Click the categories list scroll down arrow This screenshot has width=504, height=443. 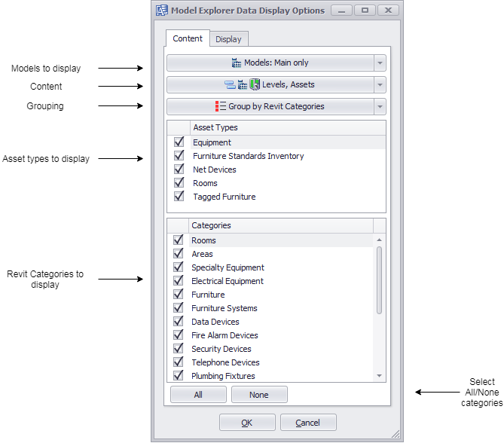click(380, 376)
